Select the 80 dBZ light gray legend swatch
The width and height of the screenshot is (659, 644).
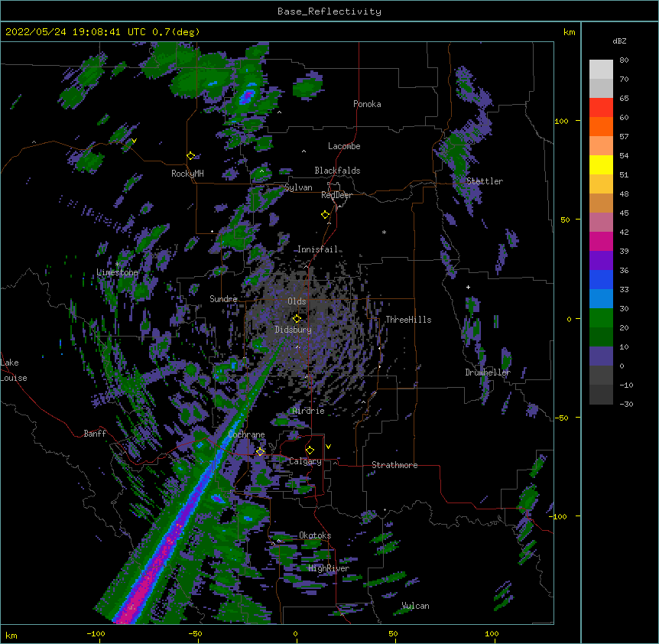point(601,69)
